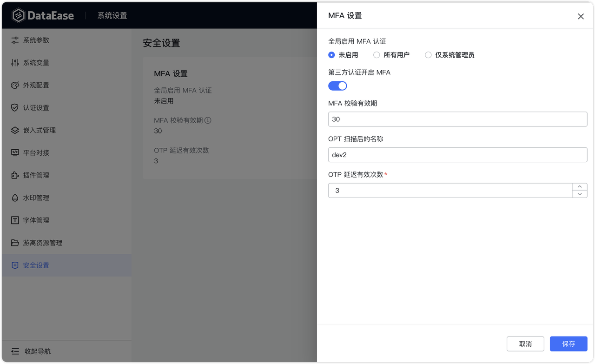
Task: Click the 未启用 value in the card
Action: click(x=164, y=101)
